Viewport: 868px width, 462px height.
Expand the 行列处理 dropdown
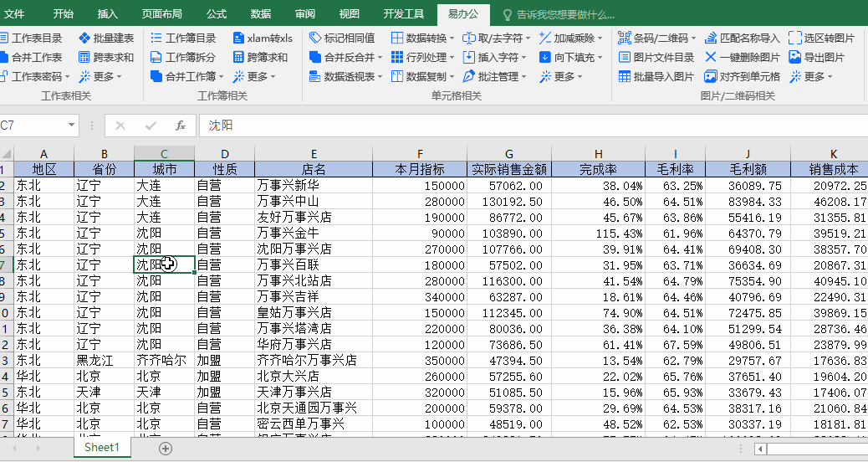[452, 57]
